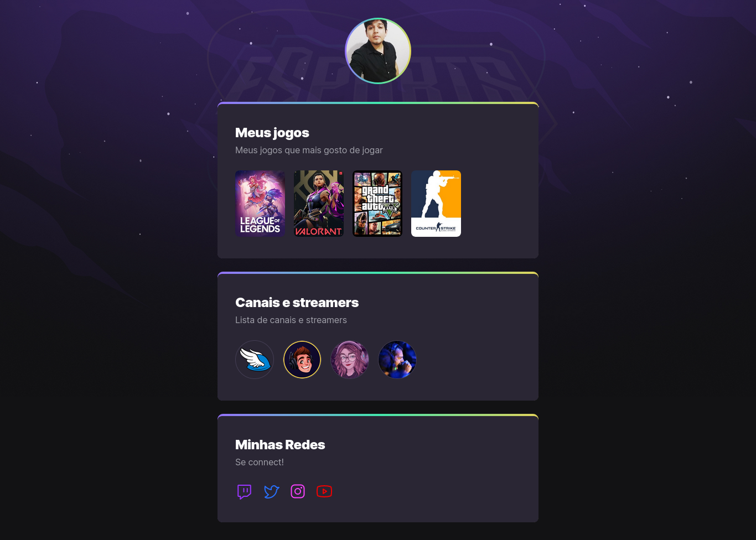Click the "Meus jogos" heading

coord(272,133)
